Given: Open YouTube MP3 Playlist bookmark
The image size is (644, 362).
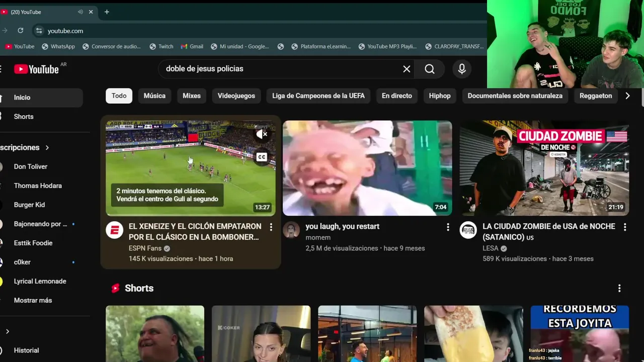Looking at the screenshot, I should tap(388, 46).
